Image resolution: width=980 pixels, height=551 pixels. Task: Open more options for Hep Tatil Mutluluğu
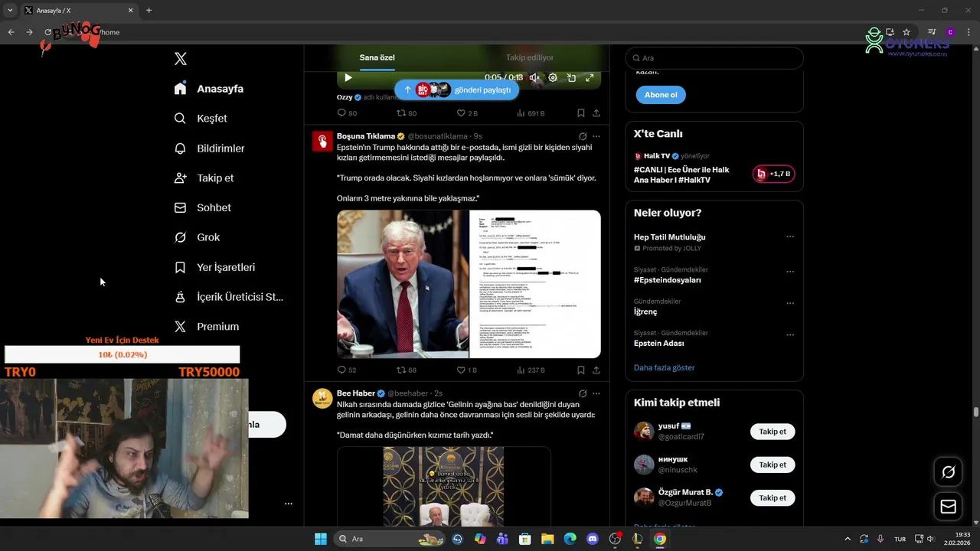[x=790, y=236]
